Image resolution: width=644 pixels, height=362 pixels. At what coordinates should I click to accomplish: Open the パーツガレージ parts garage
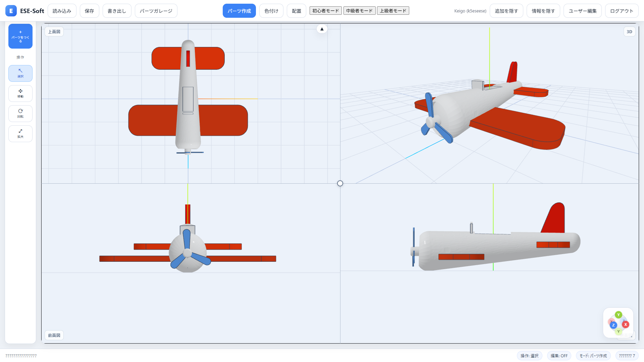point(156,11)
